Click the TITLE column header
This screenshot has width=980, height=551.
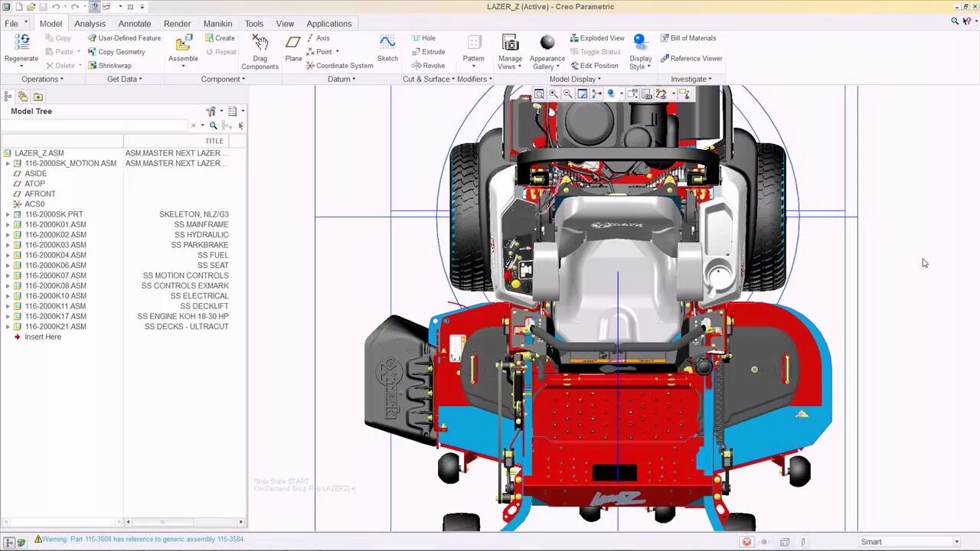(214, 141)
